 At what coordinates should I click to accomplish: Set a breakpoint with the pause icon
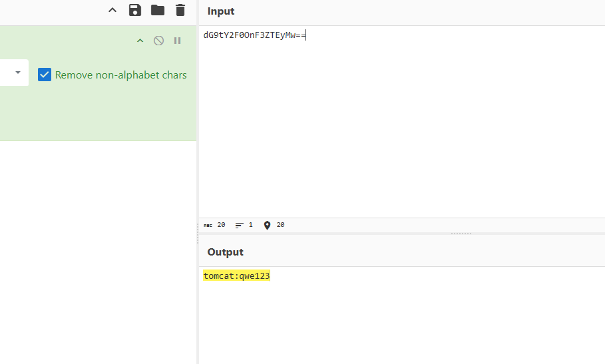pyautogui.click(x=178, y=41)
